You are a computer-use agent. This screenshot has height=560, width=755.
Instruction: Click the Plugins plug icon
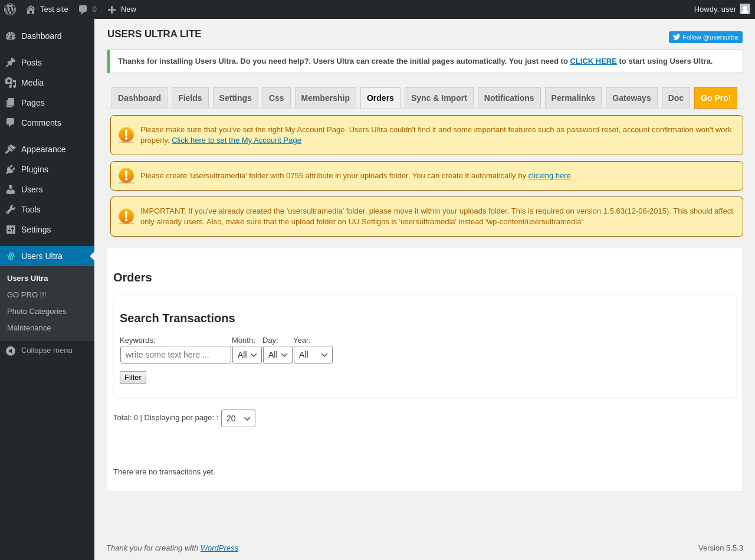pos(11,169)
